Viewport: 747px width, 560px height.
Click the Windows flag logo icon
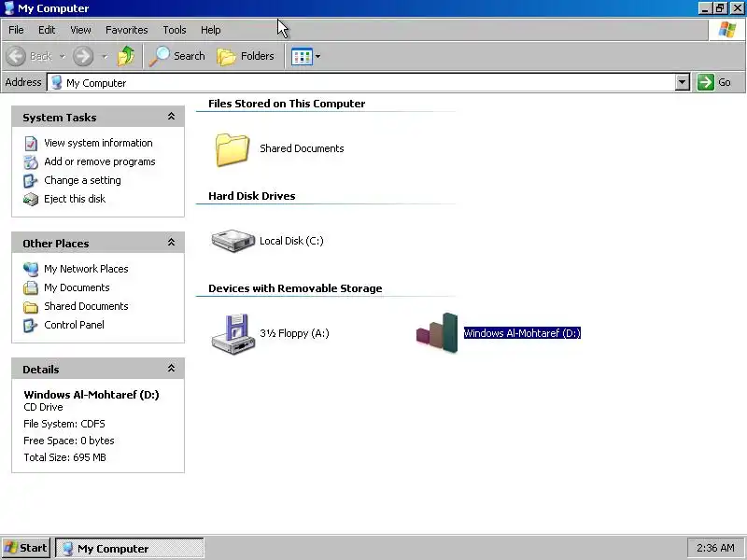pos(727,30)
